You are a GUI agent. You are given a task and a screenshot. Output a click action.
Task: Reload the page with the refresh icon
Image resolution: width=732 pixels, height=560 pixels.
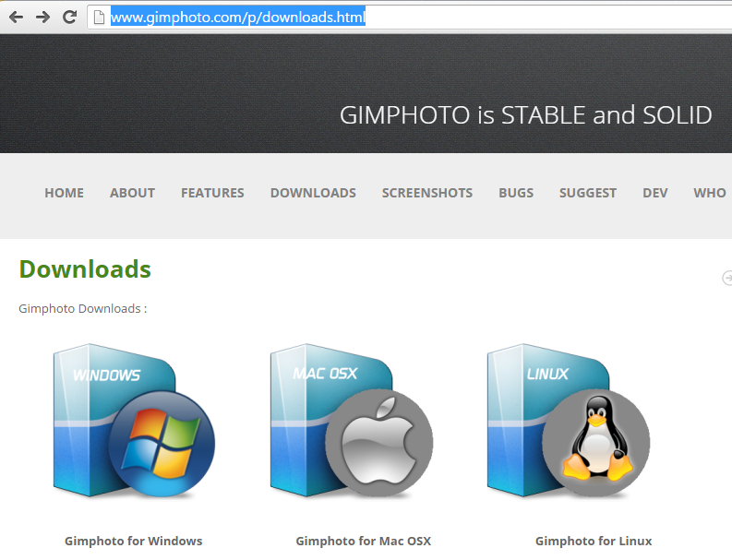click(69, 18)
